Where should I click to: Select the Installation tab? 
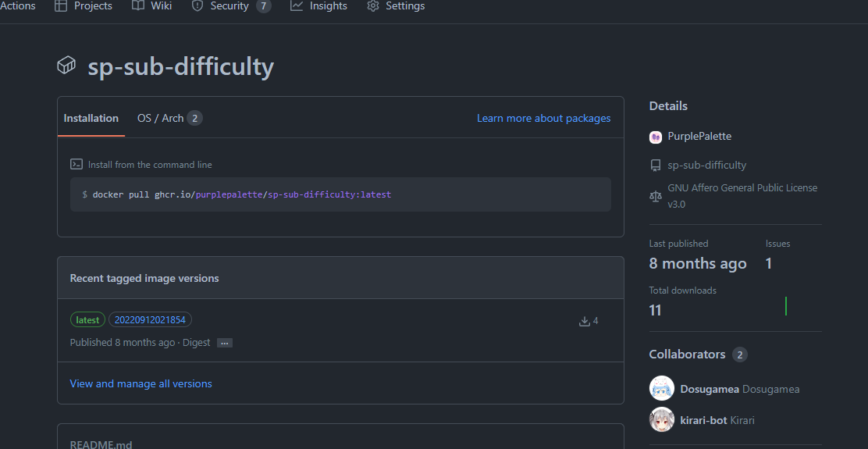pos(91,118)
